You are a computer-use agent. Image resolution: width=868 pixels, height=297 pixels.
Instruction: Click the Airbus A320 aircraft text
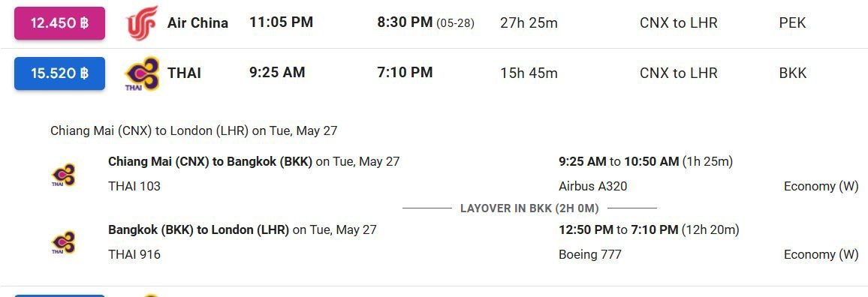tap(593, 187)
